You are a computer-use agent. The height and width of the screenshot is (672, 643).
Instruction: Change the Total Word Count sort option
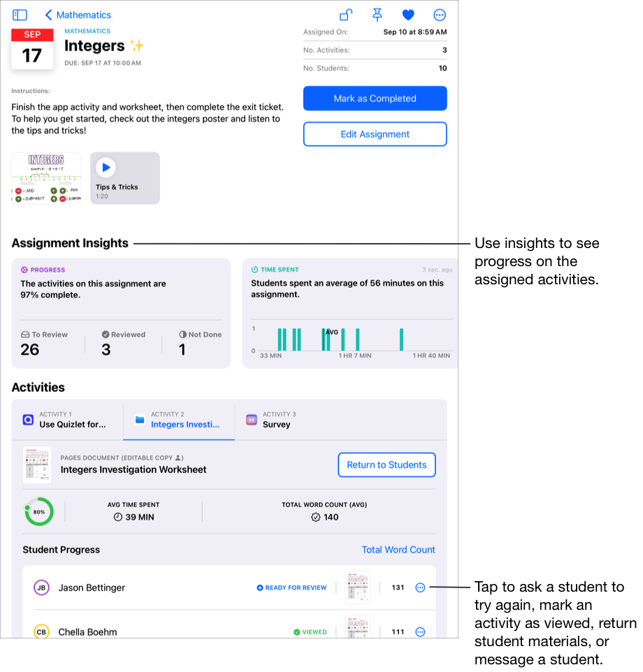point(398,550)
